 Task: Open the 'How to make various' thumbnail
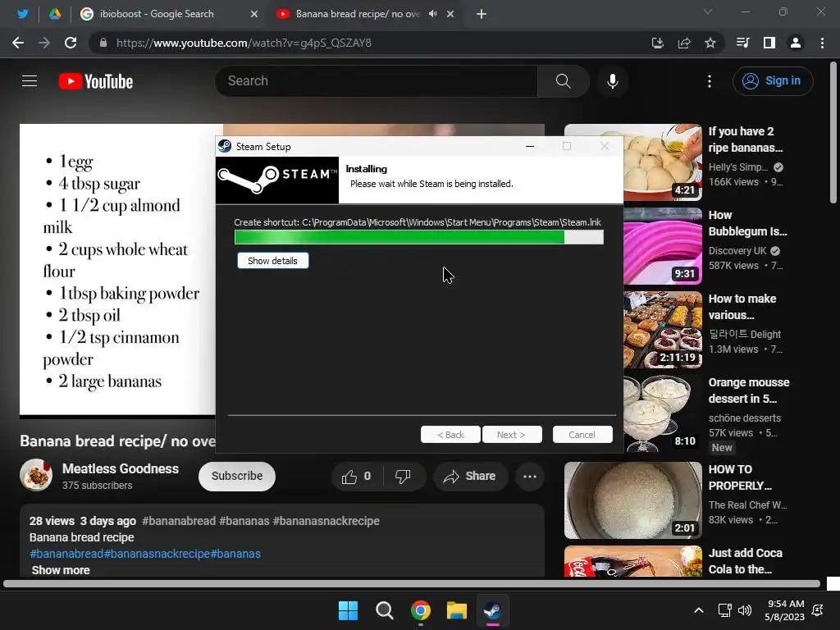[663, 330]
